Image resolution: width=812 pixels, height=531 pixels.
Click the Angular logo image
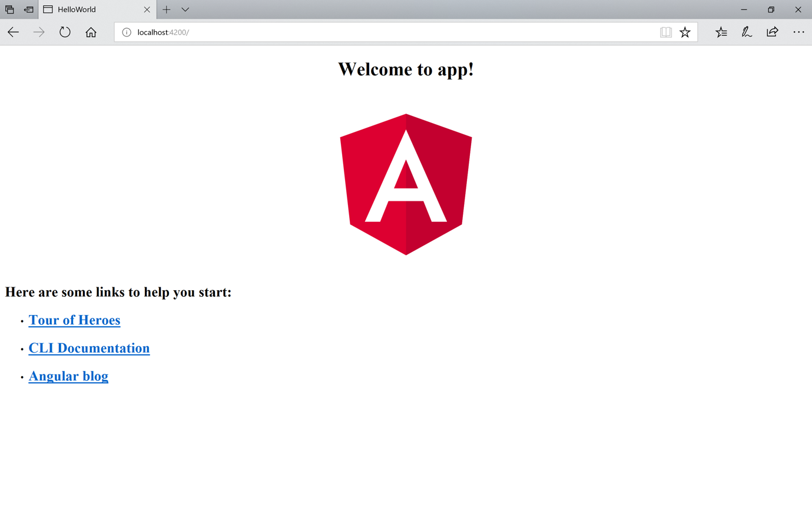(x=406, y=184)
